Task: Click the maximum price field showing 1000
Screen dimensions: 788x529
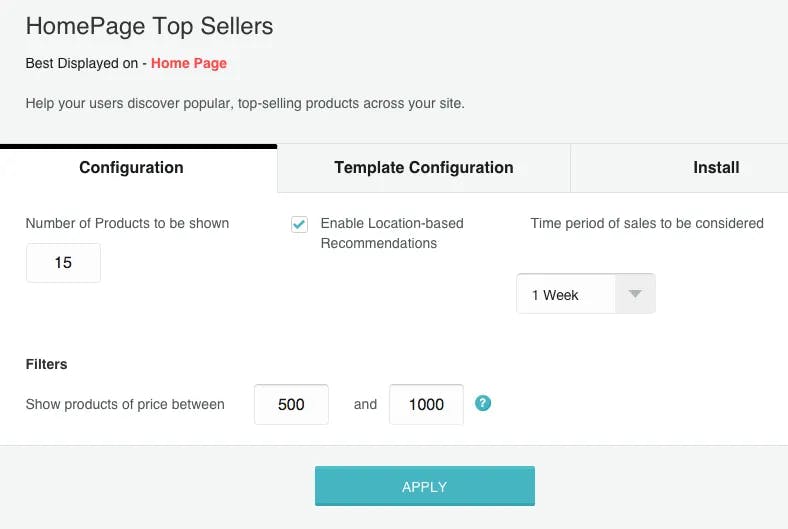Action: 426,404
